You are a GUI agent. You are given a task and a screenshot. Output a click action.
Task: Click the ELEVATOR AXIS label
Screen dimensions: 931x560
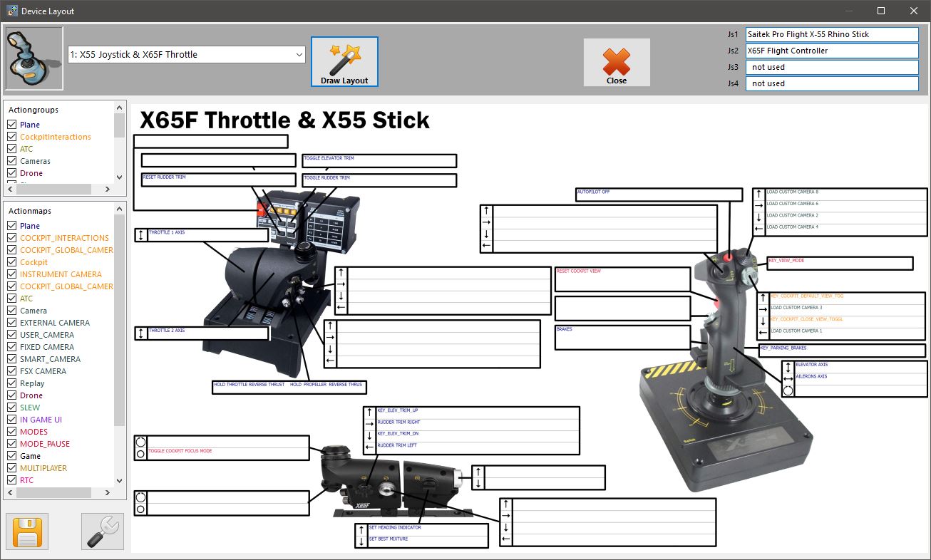point(811,365)
